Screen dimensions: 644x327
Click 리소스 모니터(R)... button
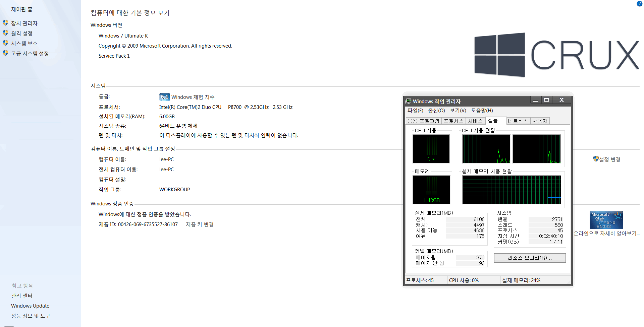click(530, 258)
